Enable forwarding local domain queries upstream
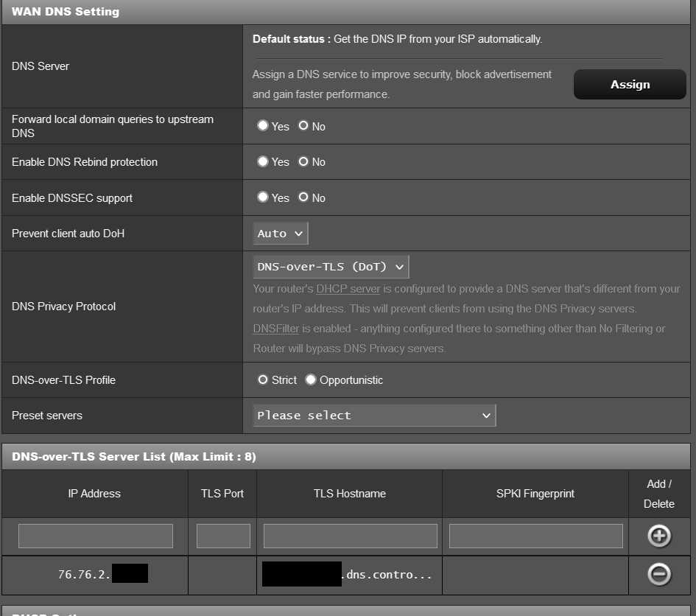696x616 pixels. tap(263, 126)
